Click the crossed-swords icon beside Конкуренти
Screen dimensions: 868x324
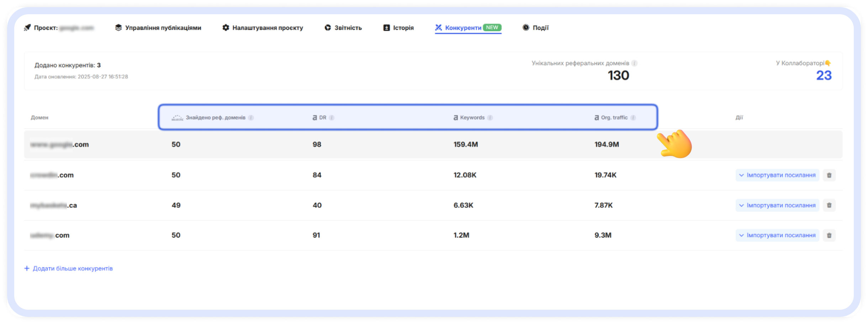pos(438,27)
